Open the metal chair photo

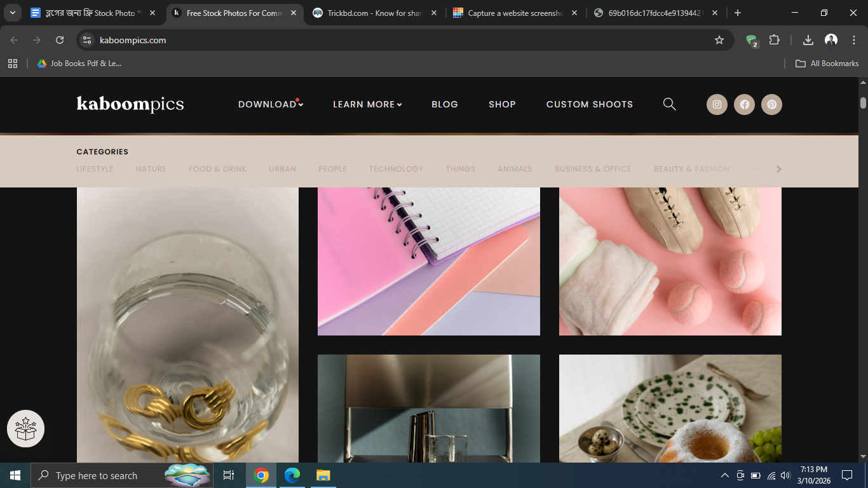429,409
